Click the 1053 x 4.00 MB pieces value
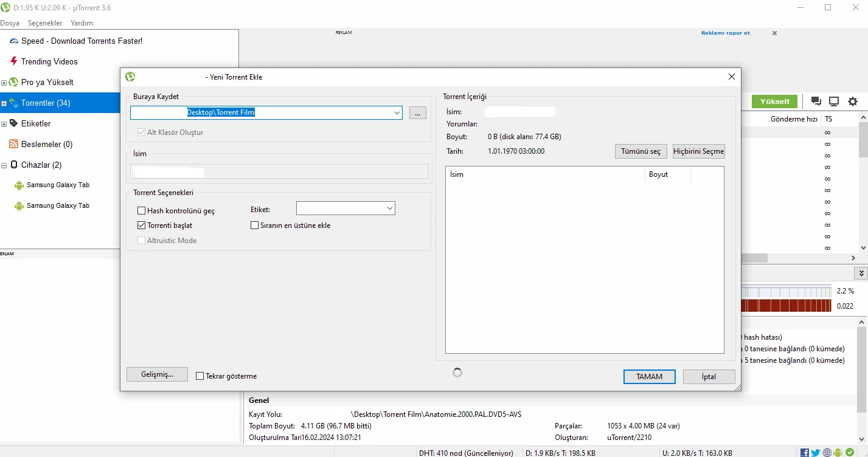 [644, 426]
